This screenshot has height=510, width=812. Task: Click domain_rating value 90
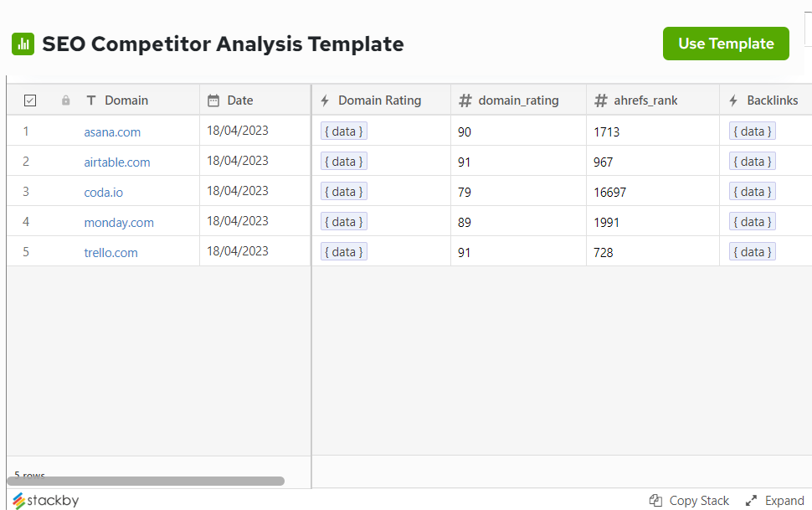(465, 132)
